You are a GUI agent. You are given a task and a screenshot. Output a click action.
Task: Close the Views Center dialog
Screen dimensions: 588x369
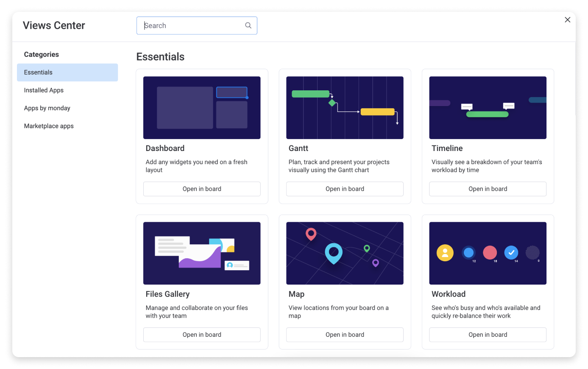coord(567,20)
